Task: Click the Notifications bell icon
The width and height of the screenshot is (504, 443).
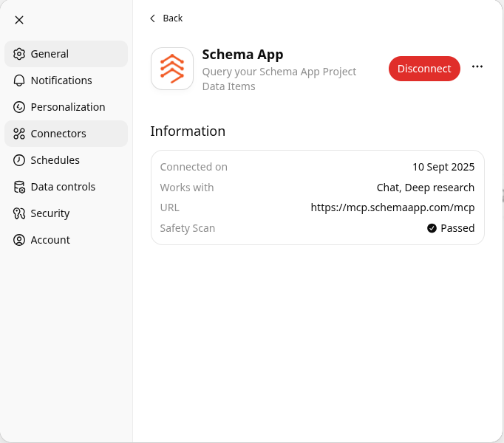Action: click(19, 80)
